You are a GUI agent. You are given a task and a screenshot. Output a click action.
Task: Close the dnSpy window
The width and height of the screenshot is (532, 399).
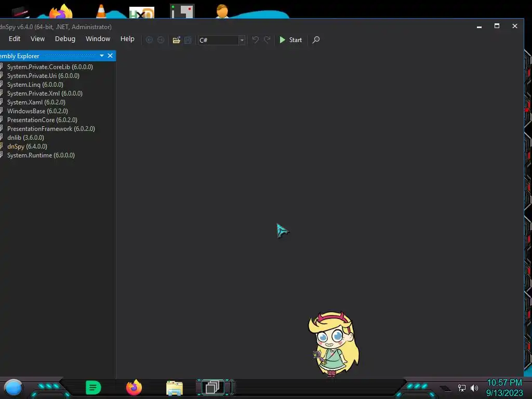coord(515,26)
